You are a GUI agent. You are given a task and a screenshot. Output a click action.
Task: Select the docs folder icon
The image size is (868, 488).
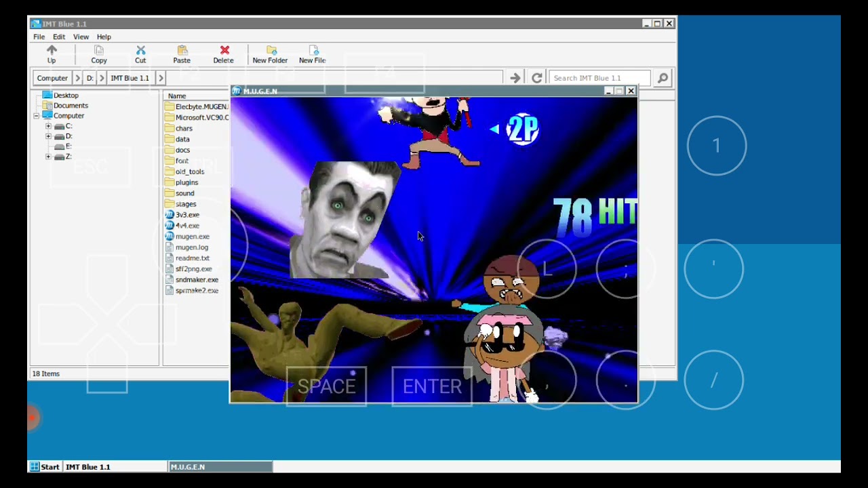coord(170,150)
